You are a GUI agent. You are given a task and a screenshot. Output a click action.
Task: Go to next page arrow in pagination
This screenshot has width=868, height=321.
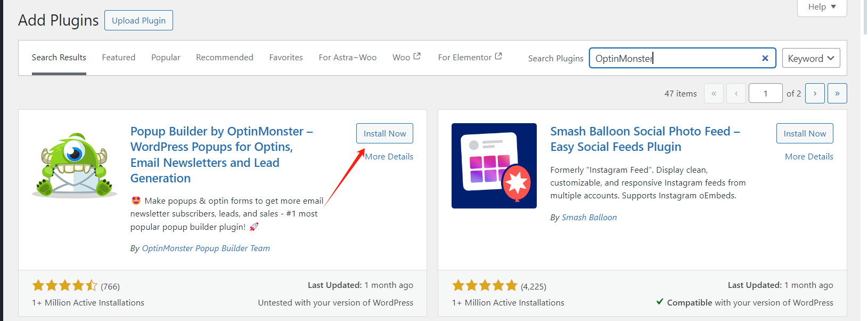click(815, 93)
